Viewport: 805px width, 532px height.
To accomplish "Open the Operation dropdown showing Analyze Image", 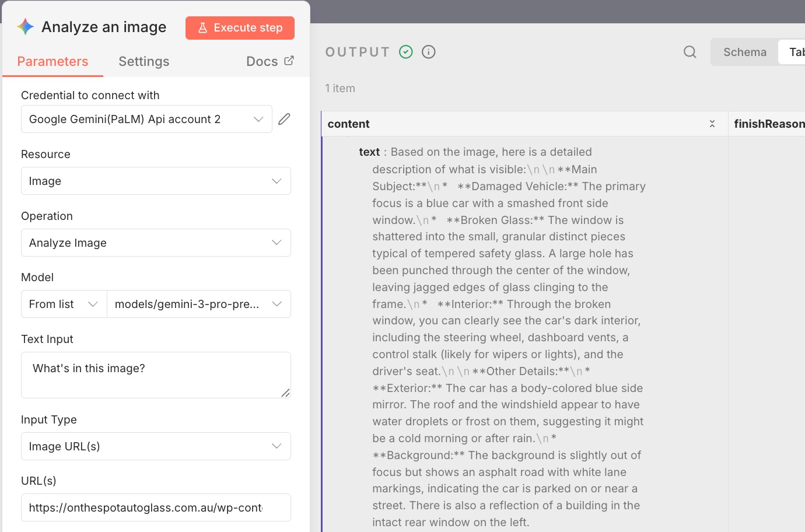I will click(x=156, y=243).
